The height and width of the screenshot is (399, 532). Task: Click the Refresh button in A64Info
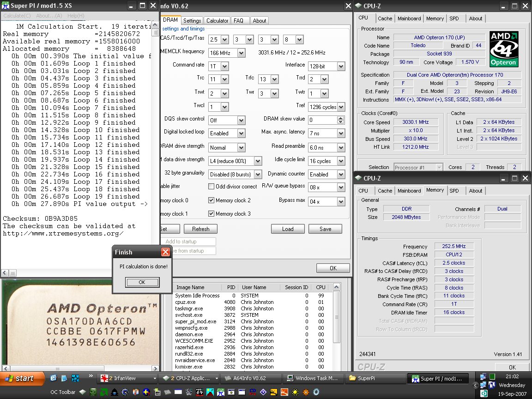click(200, 229)
